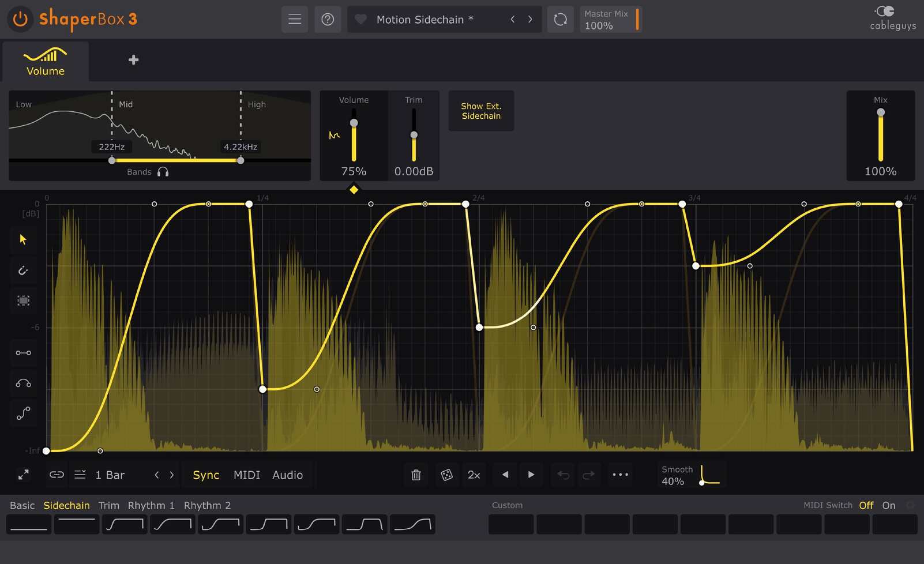Open the 1 Bar sync length selector

click(x=110, y=475)
